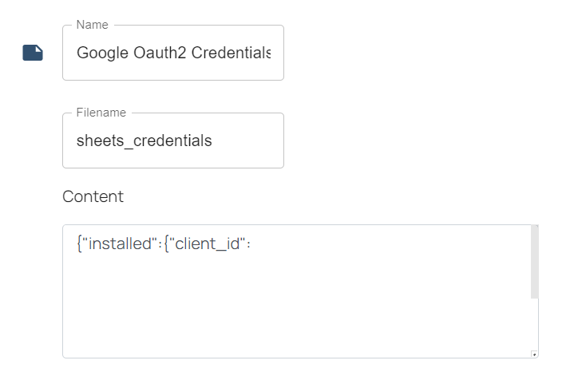Image resolution: width=562 pixels, height=392 pixels.
Task: Click the "client_id" key in Content
Action: click(208, 244)
